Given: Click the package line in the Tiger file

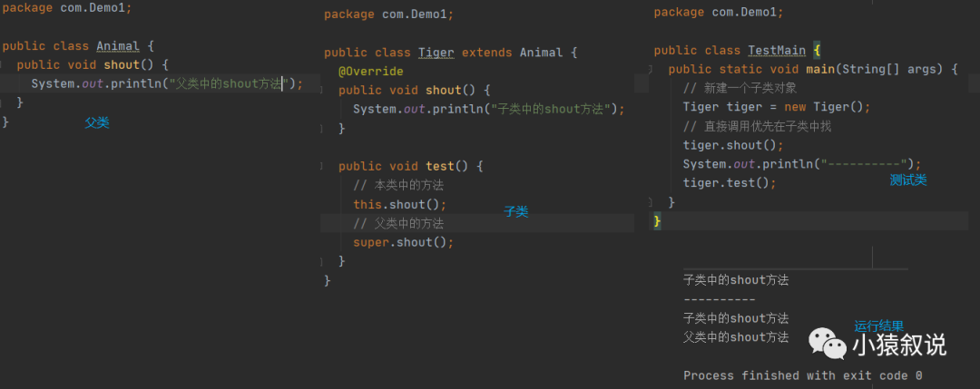Looking at the screenshot, I should tap(388, 15).
